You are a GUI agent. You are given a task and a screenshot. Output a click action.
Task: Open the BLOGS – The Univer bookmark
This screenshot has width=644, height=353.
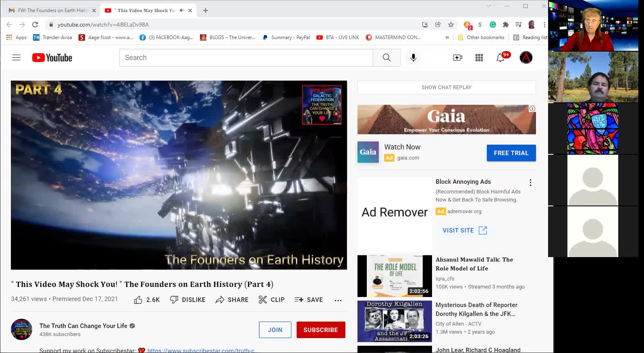click(228, 37)
